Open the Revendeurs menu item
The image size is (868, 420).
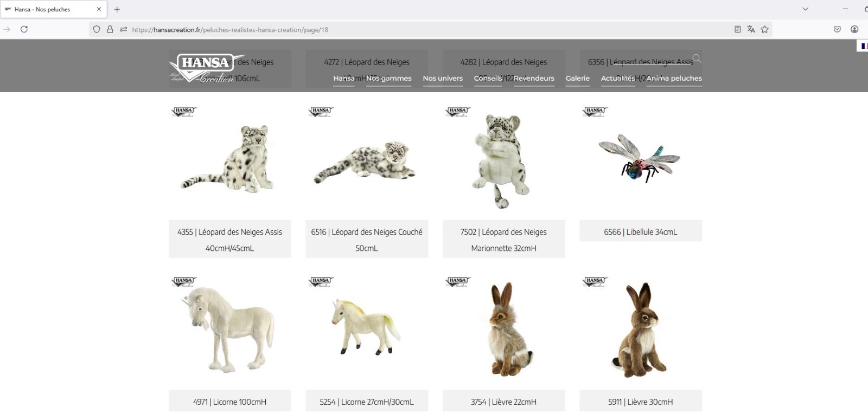(534, 79)
